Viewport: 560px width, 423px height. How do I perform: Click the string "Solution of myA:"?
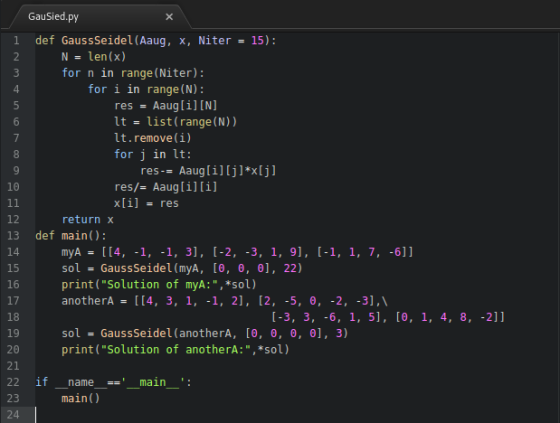point(160,285)
